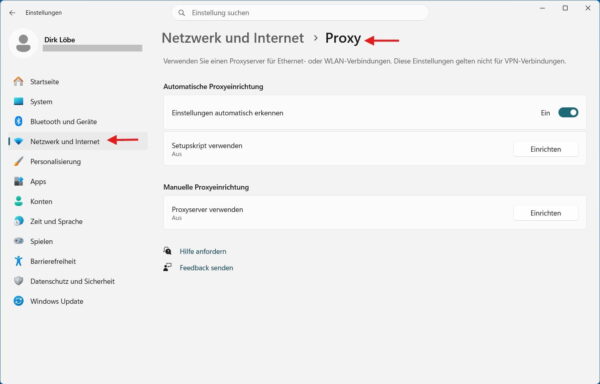Click the Einstellungen automatisch erkennen label

[227, 113]
